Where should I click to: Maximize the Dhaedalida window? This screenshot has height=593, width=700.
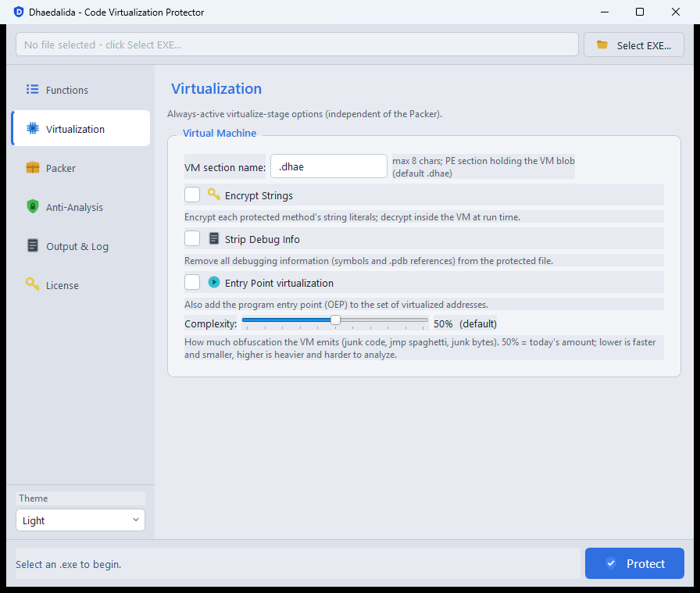(640, 12)
